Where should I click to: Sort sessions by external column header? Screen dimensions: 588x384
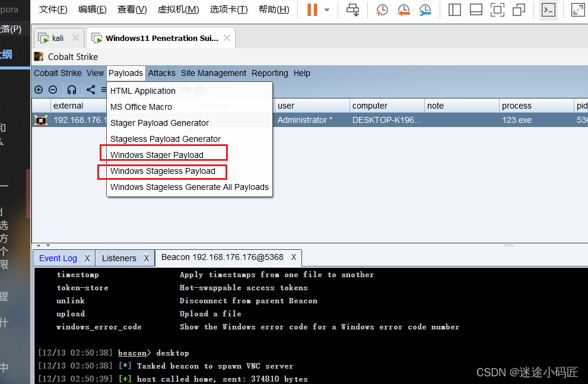[79, 106]
